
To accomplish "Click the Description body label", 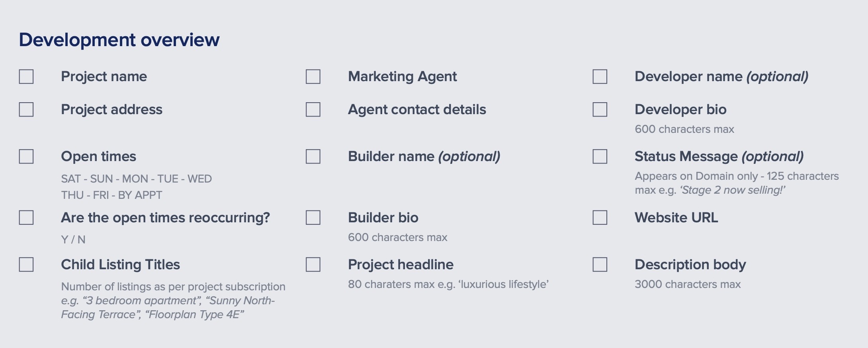I will click(690, 265).
